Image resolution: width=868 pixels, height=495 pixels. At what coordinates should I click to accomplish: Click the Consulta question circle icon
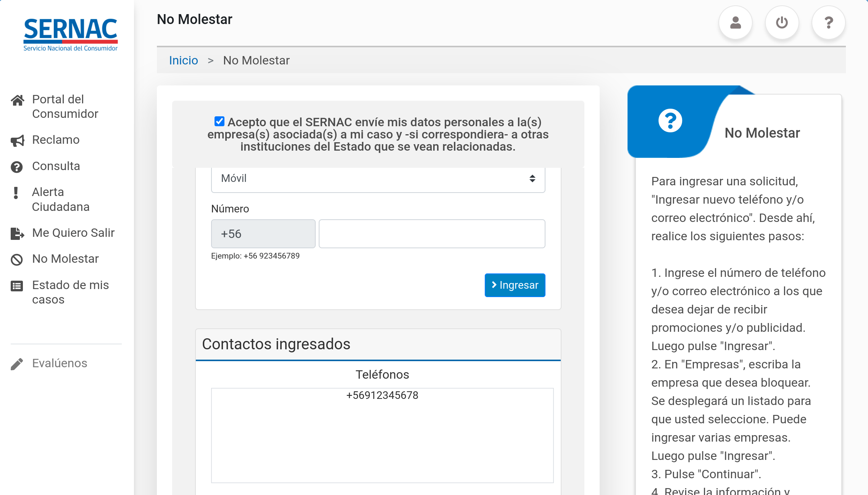point(17,167)
